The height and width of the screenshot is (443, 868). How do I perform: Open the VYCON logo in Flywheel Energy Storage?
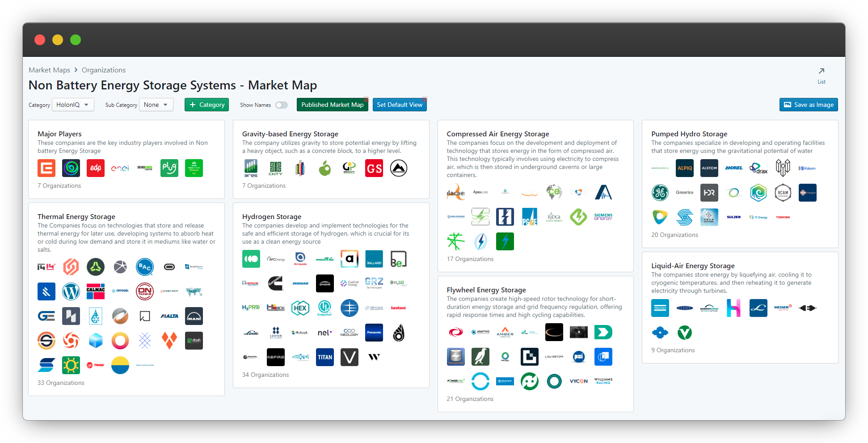click(579, 381)
